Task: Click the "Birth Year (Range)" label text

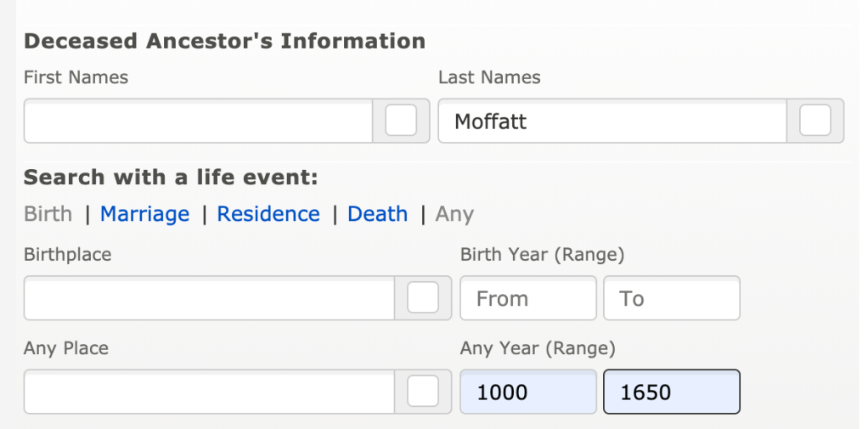Action: (543, 254)
